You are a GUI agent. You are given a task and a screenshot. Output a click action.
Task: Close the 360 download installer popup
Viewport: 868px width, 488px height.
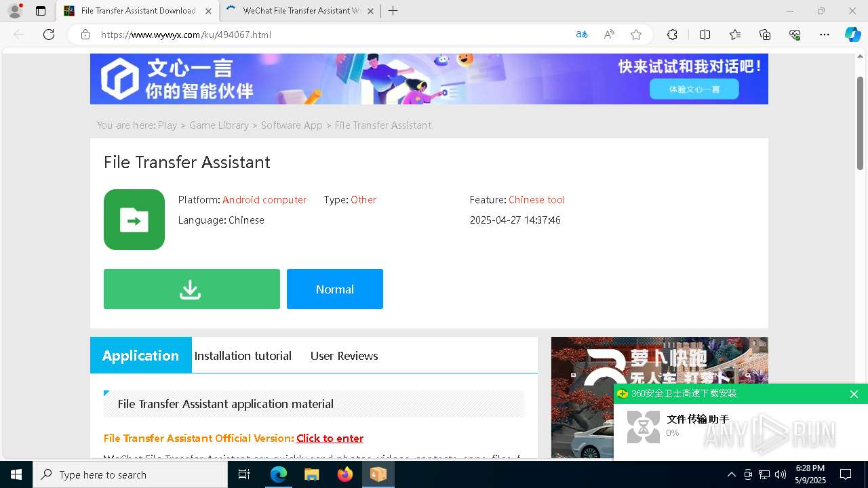coord(854,394)
